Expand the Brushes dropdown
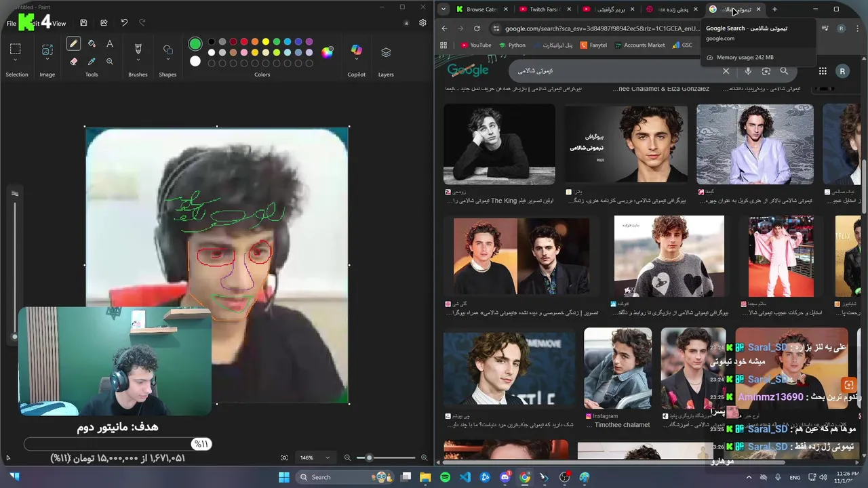 [138, 61]
